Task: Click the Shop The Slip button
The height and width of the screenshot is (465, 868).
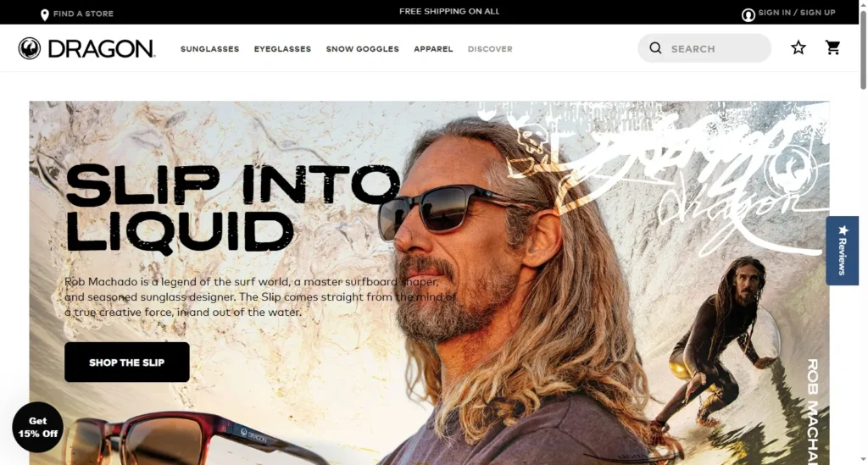Action: (127, 363)
